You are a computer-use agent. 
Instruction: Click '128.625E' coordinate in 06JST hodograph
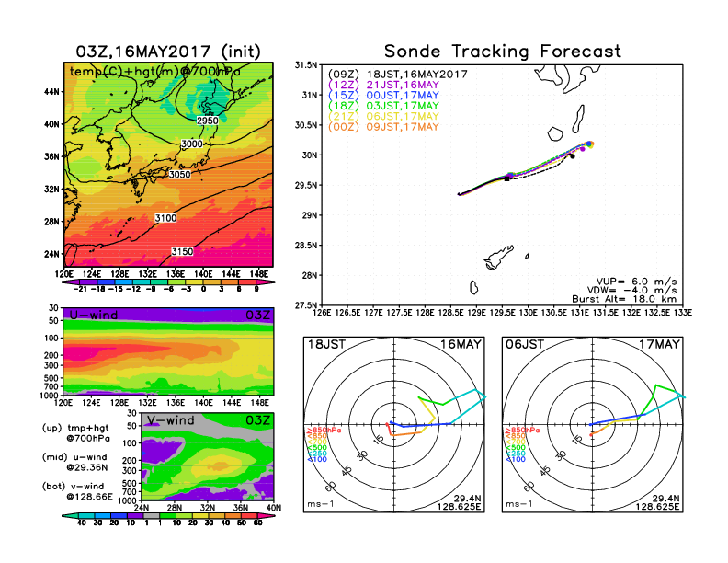[x=657, y=506]
